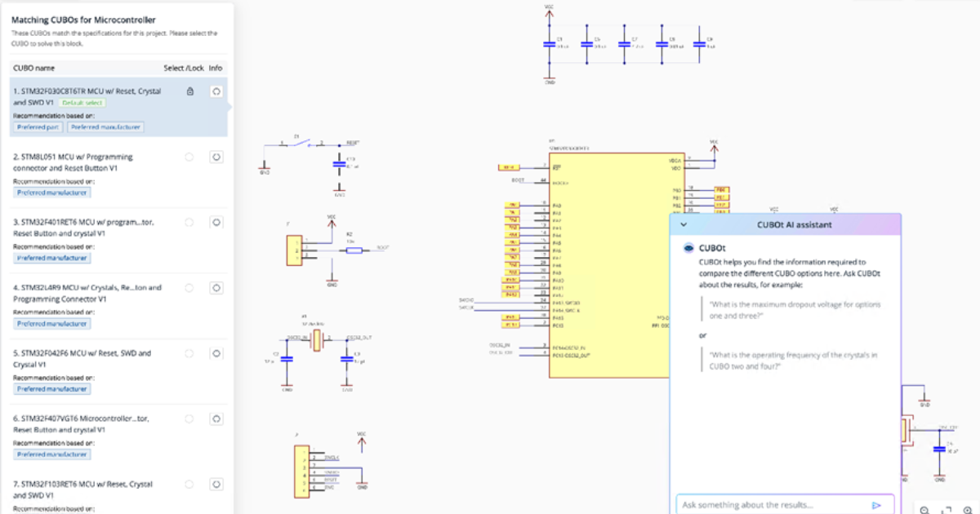The image size is (980, 514).
Task: Open info for STM8L051 MCU
Action: point(216,156)
